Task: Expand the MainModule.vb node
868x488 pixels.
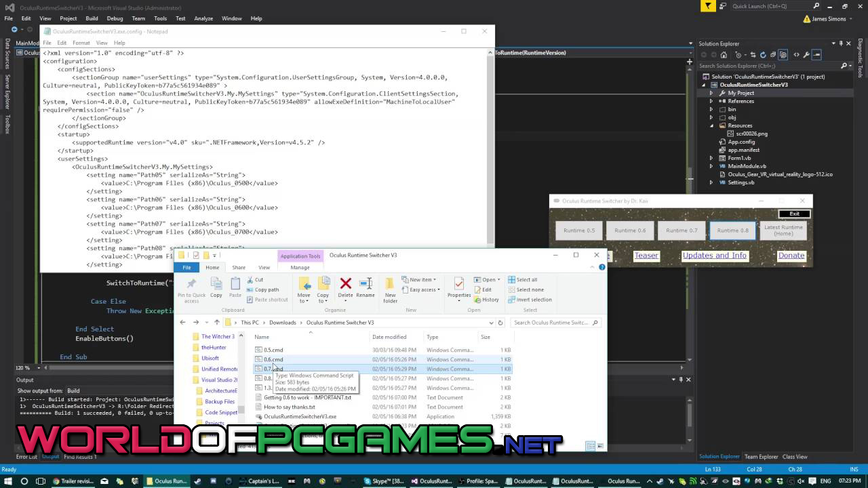Action: [711, 166]
